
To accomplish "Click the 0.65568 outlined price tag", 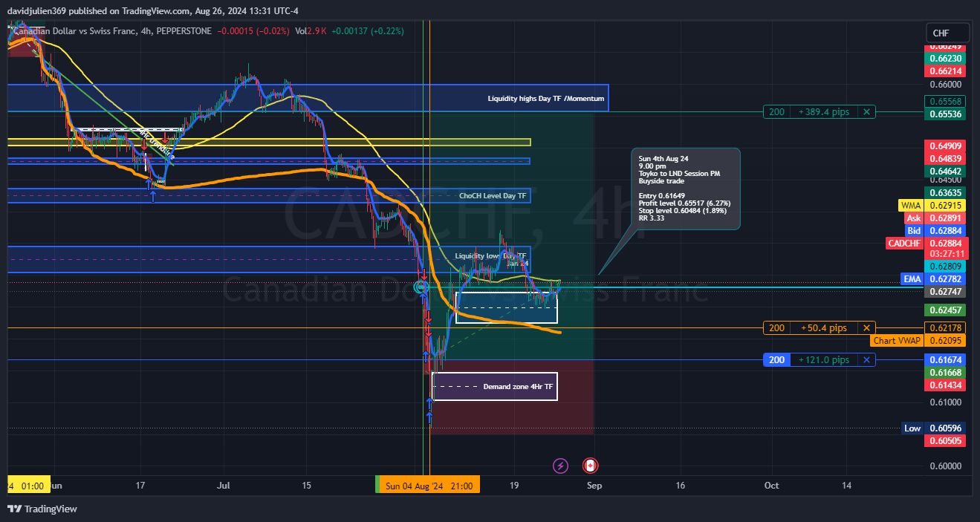I will pos(946,102).
